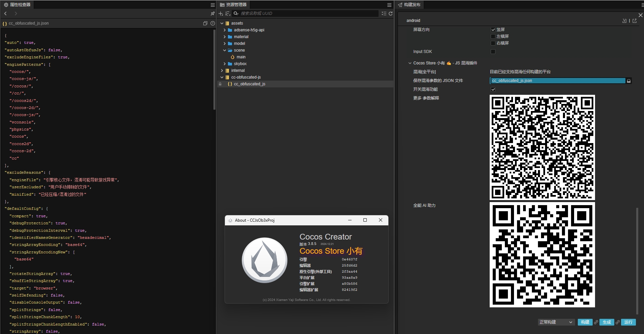Select the main scene asset row
The height and width of the screenshot is (334, 644).
tap(305, 57)
